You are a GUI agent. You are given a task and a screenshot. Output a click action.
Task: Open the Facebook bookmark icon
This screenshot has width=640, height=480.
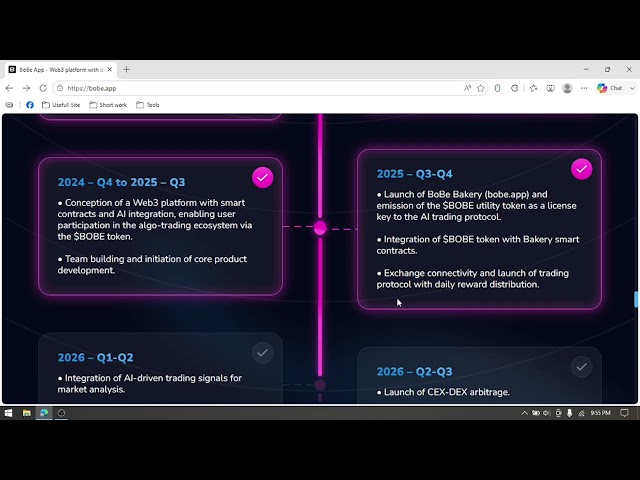tap(30, 105)
